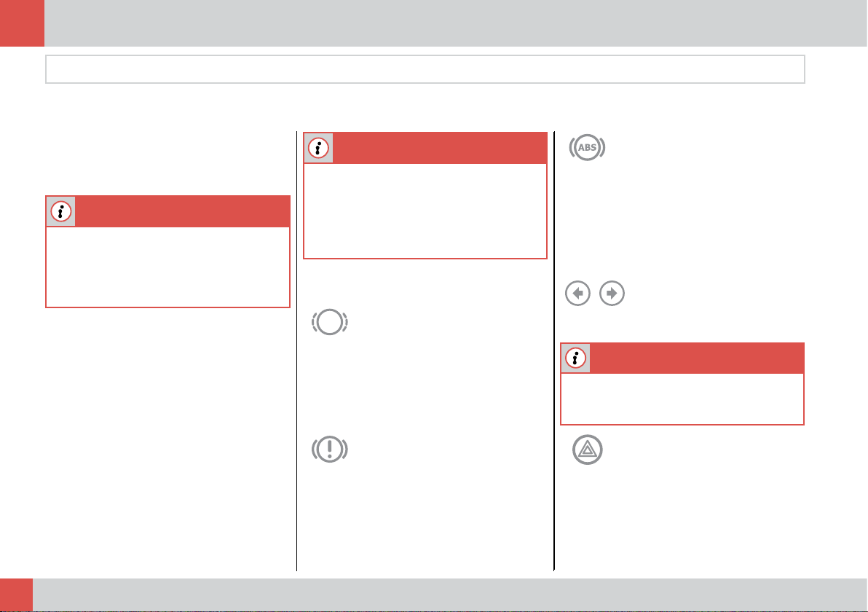Click red header of note below turn signals
Image resolution: width=868 pixels, height=612 pixels.
[697, 358]
